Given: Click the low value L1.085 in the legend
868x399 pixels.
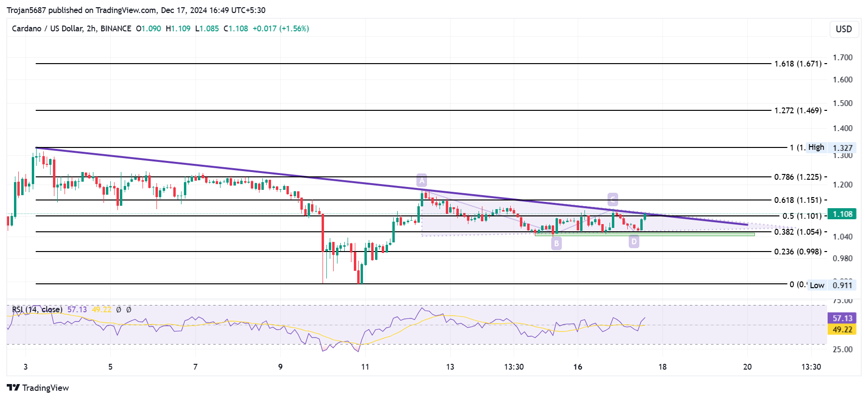Looking at the screenshot, I should click(207, 28).
